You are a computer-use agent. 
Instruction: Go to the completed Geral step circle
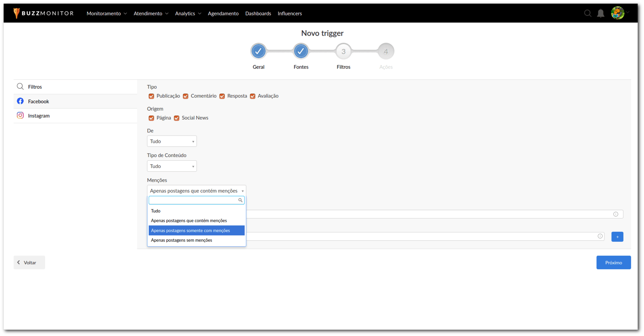[x=258, y=51]
